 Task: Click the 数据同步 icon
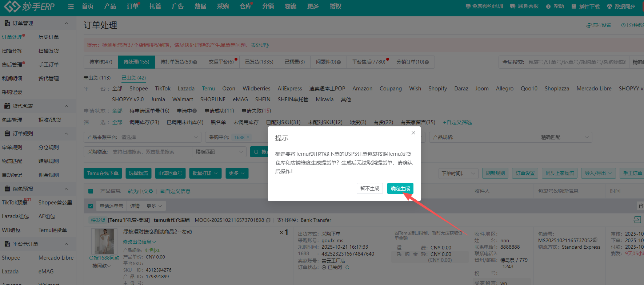[610, 7]
